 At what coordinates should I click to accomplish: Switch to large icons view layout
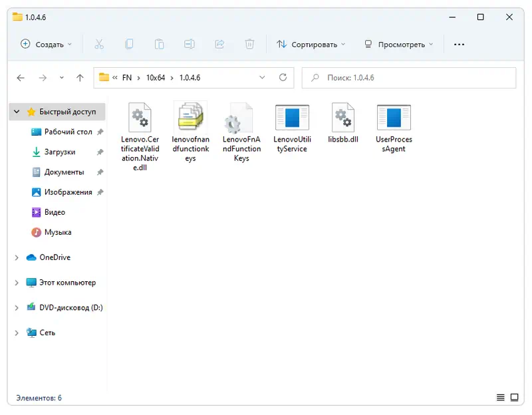pyautogui.click(x=514, y=398)
